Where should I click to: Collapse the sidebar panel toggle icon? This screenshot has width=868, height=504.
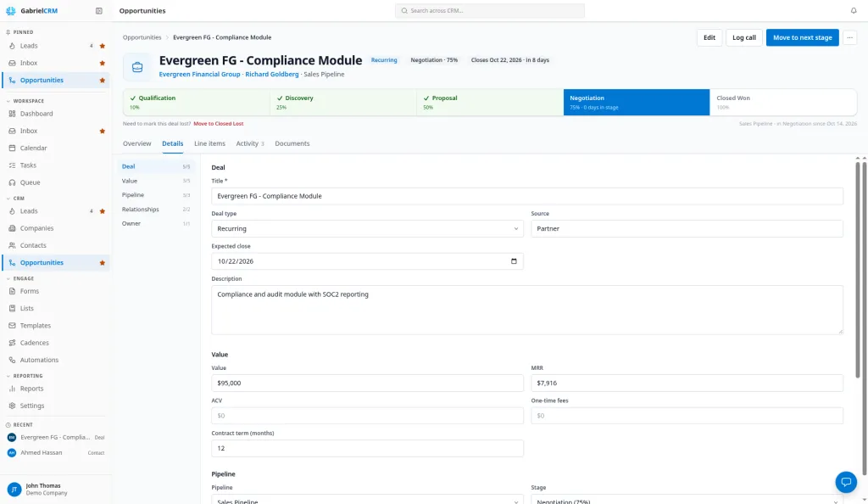pos(98,10)
